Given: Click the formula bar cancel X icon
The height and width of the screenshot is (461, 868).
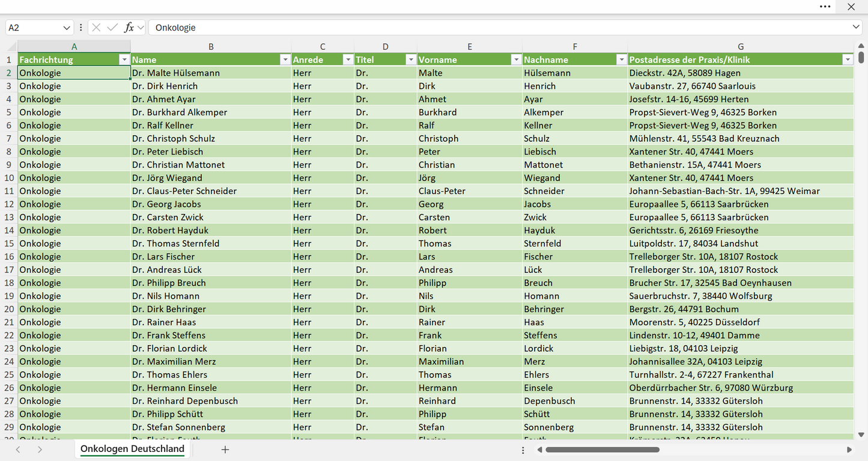Looking at the screenshot, I should click(96, 28).
